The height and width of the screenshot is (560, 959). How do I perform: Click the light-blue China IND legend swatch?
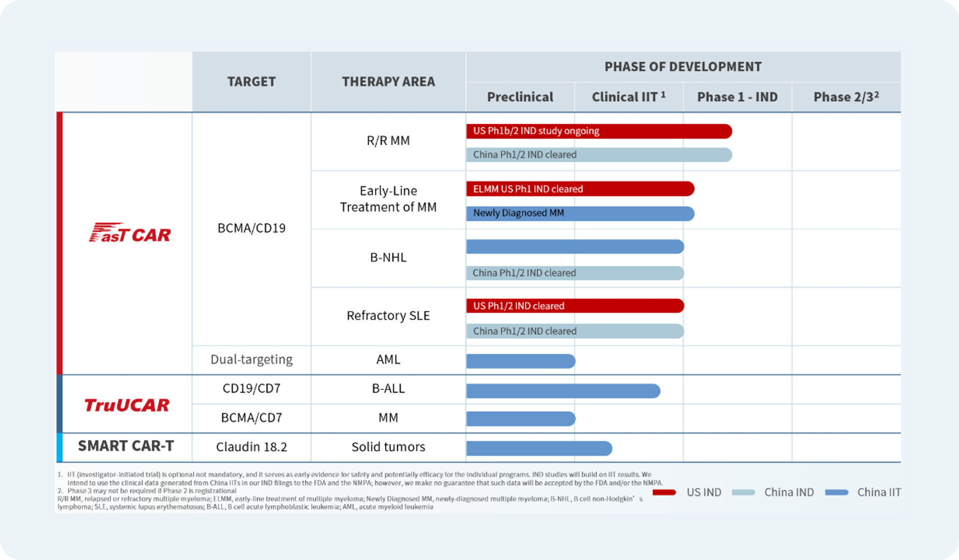point(743,492)
